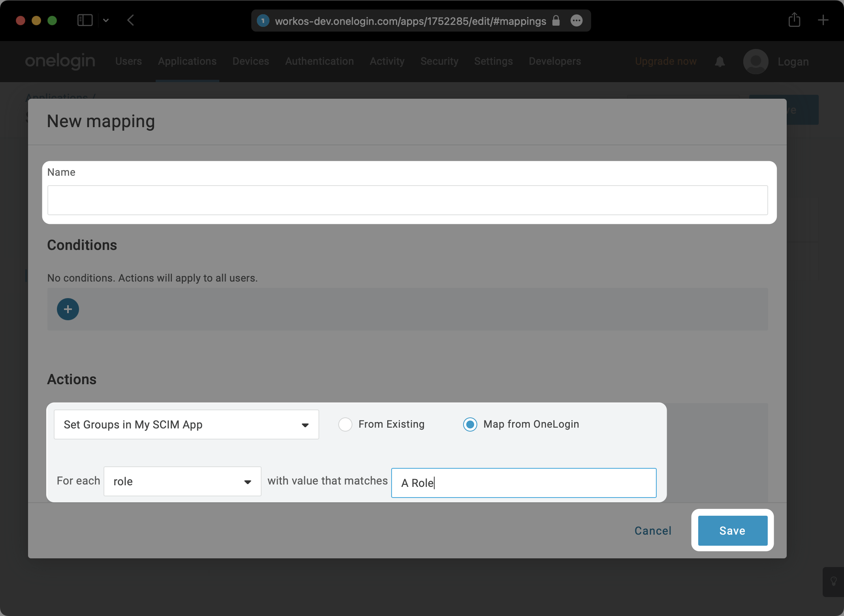The image size is (844, 616).
Task: Click the Save button
Action: [x=732, y=530]
